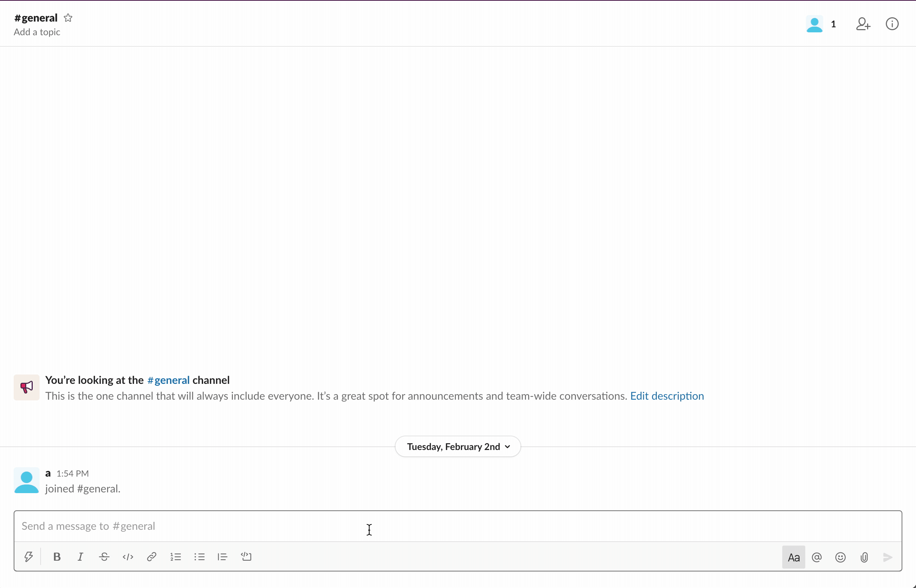916x588 pixels.
Task: Insert a hyperlink in message
Action: pyautogui.click(x=152, y=557)
